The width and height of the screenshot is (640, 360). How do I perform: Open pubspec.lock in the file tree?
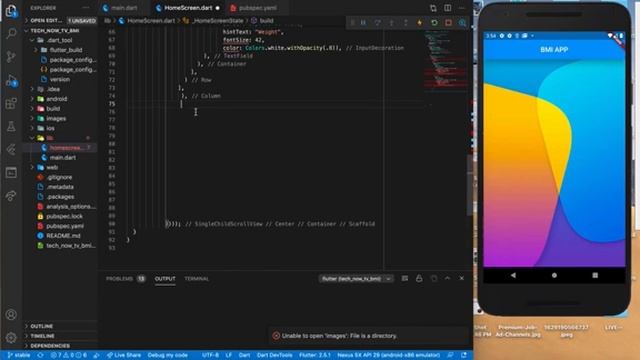[x=60, y=216]
